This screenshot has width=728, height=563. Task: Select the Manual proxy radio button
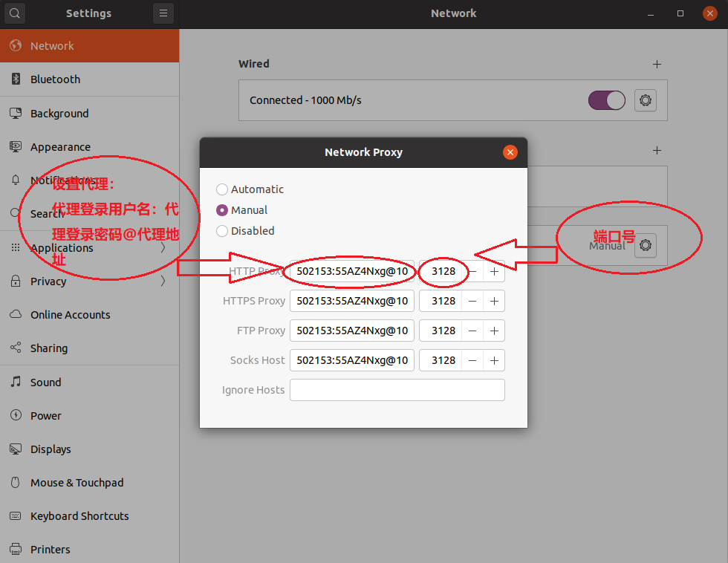click(222, 210)
